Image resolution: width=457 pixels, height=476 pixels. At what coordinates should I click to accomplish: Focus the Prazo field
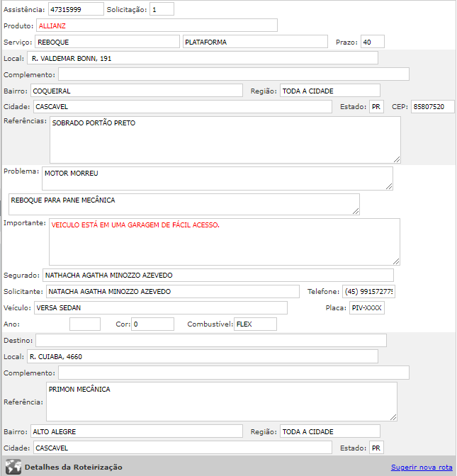tap(371, 42)
